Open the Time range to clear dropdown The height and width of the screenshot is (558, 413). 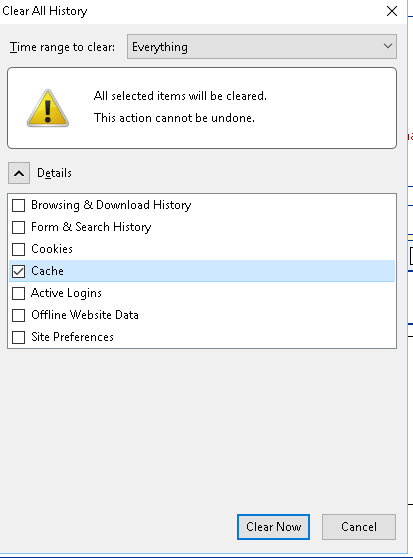pos(262,47)
